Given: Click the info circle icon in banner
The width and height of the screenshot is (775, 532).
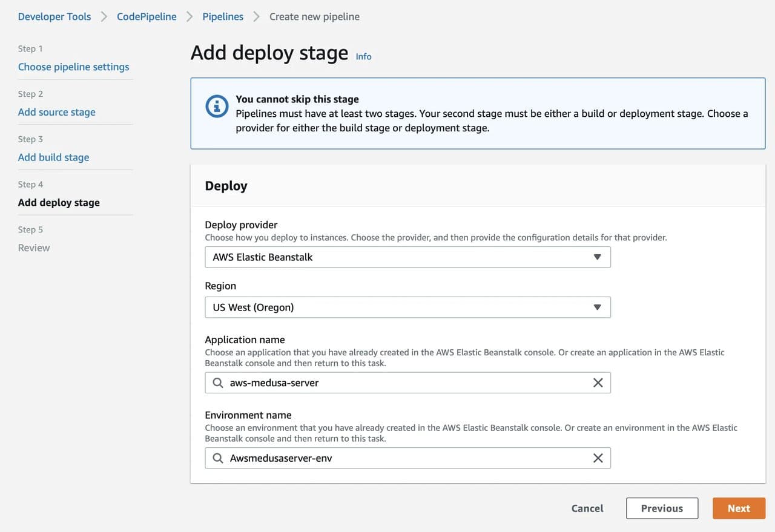Looking at the screenshot, I should coord(217,106).
